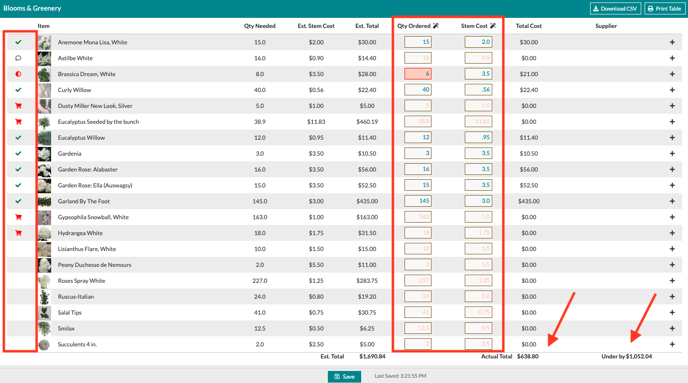The height and width of the screenshot is (383, 688).
Task: Edit Stem Cost field for Succulents 4 in.
Action: tap(478, 344)
